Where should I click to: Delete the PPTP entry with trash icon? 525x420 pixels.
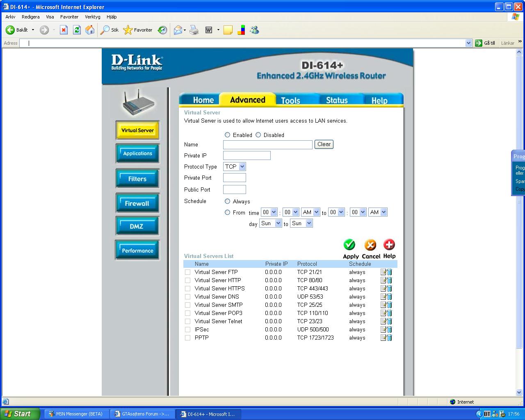tap(389, 338)
